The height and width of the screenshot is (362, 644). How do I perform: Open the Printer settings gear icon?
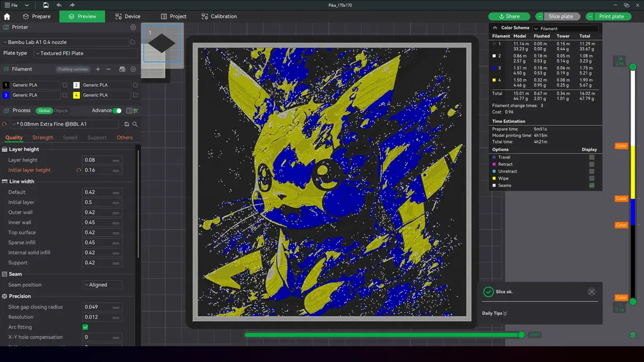coord(133,27)
